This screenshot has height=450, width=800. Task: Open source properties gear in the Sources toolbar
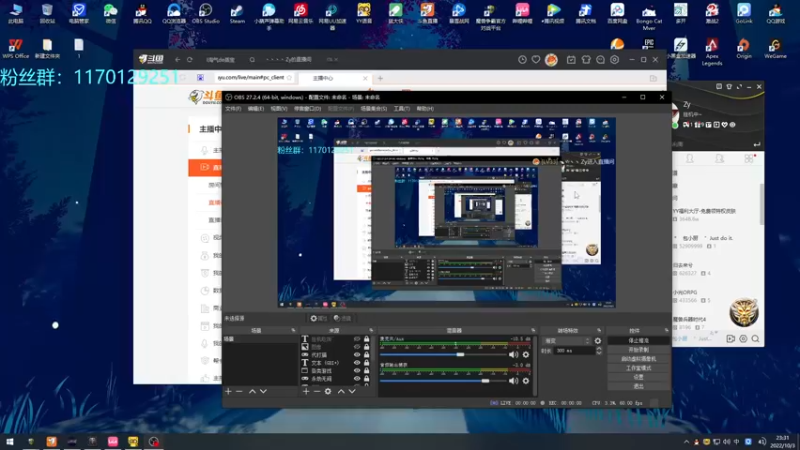click(x=328, y=391)
